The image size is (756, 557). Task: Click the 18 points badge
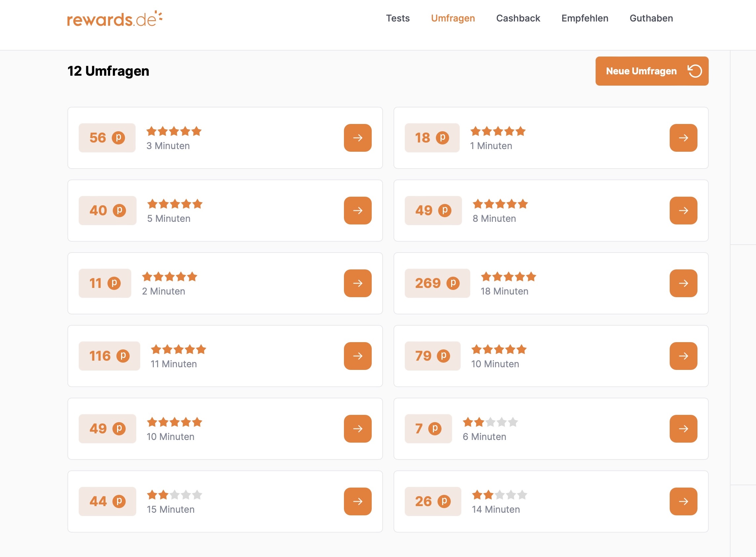[432, 138]
